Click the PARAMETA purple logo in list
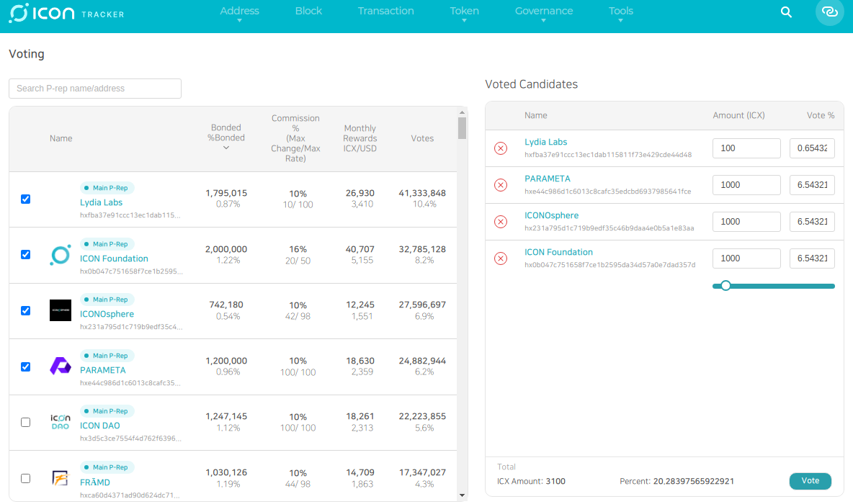 61,366
